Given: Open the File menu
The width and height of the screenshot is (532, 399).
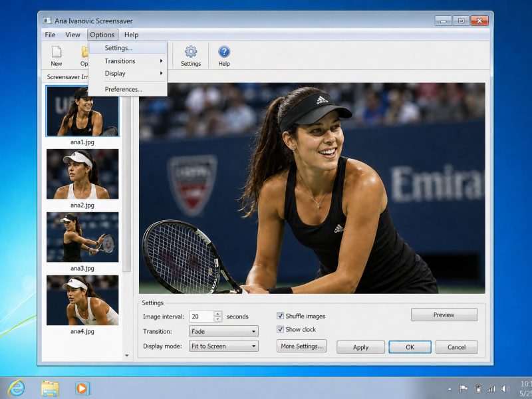Looking at the screenshot, I should 50,35.
